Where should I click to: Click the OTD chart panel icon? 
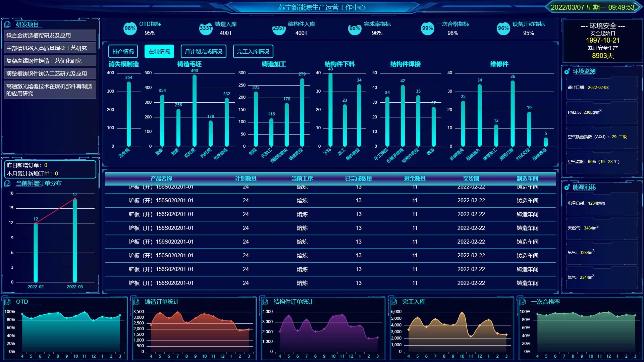pos(7,302)
